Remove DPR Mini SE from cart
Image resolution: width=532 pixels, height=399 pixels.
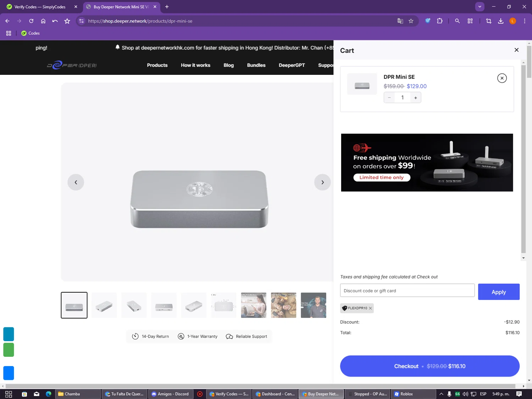click(x=502, y=78)
